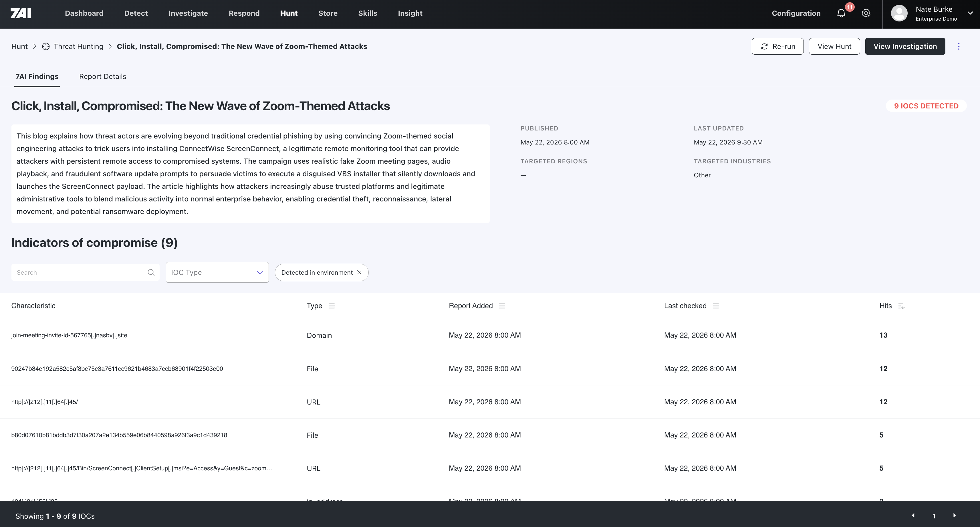Go to Hunt in the breadcrumb
This screenshot has width=980, height=527.
tap(19, 46)
